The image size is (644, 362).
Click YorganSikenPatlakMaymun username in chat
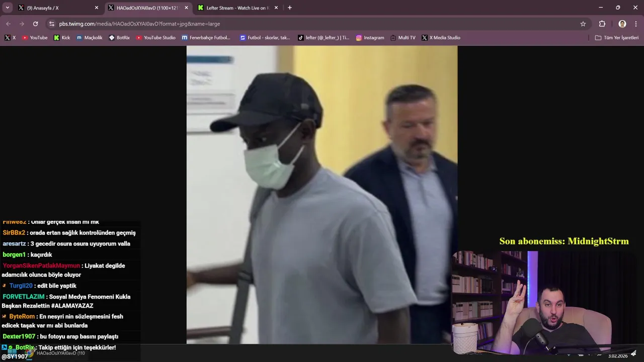click(41, 266)
